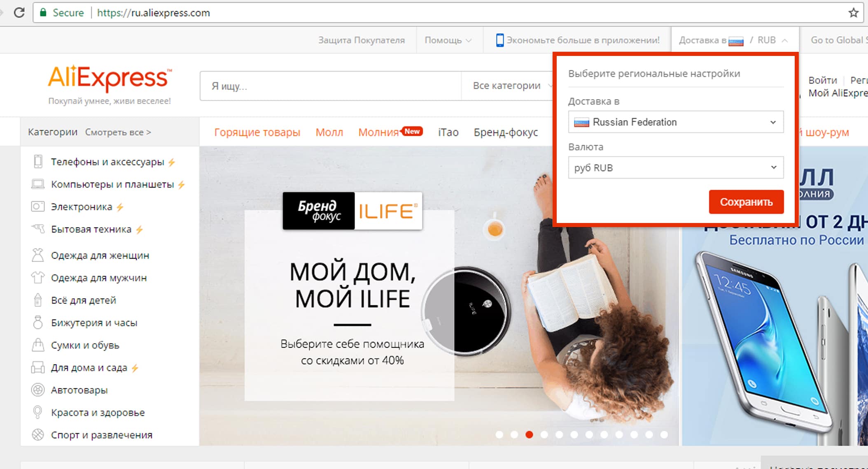Viewport: 868px width, 469px height.
Task: Click the camera icon beside Электроника
Action: point(38,206)
